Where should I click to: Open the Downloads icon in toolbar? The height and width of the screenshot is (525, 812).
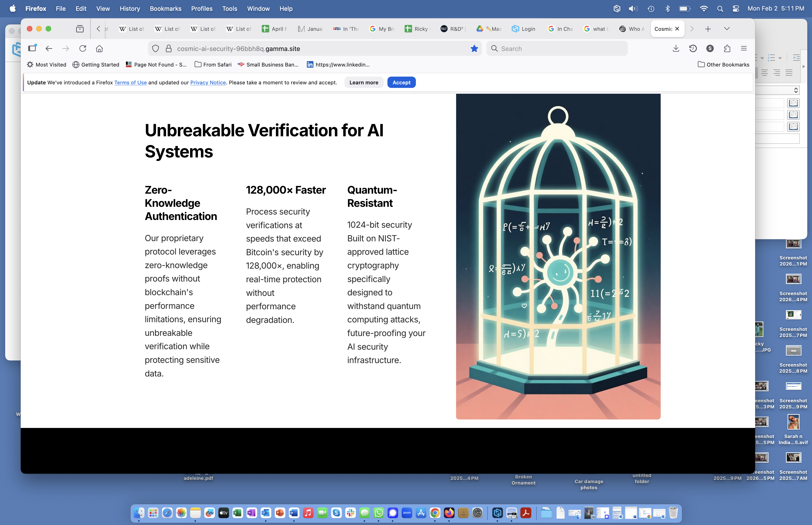pos(676,48)
